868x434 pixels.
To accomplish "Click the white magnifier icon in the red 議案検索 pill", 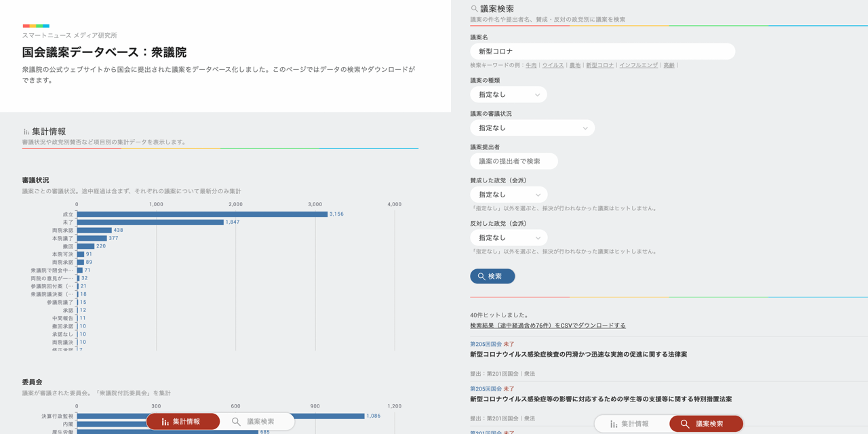I will [x=687, y=424].
